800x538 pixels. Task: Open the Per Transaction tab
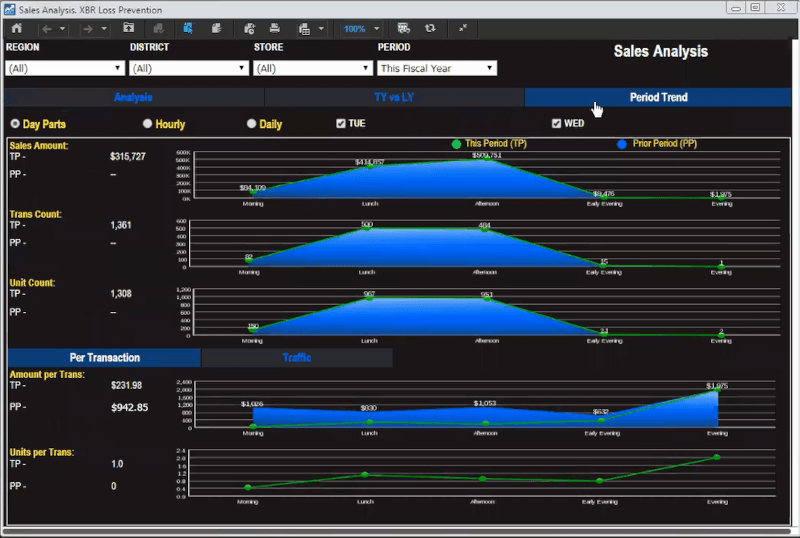pos(105,358)
